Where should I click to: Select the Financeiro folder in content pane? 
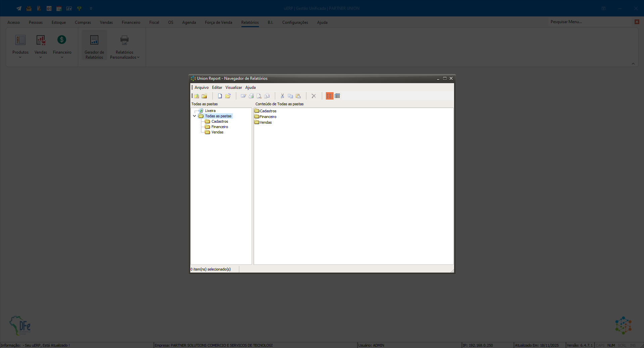[x=268, y=117]
